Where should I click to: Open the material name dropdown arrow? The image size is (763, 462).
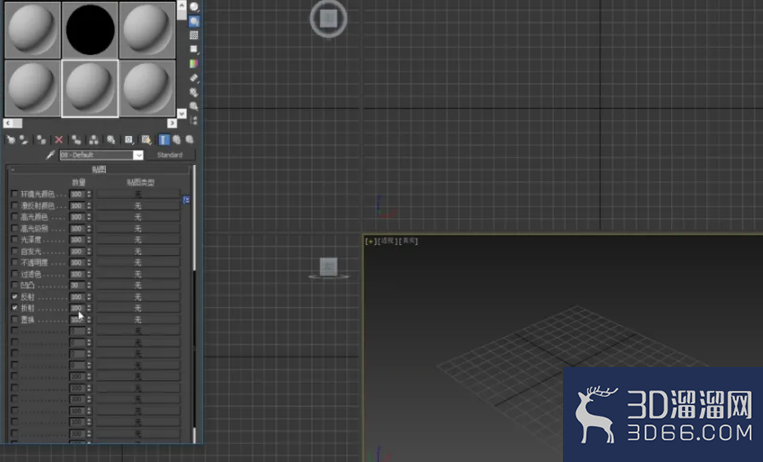(138, 155)
